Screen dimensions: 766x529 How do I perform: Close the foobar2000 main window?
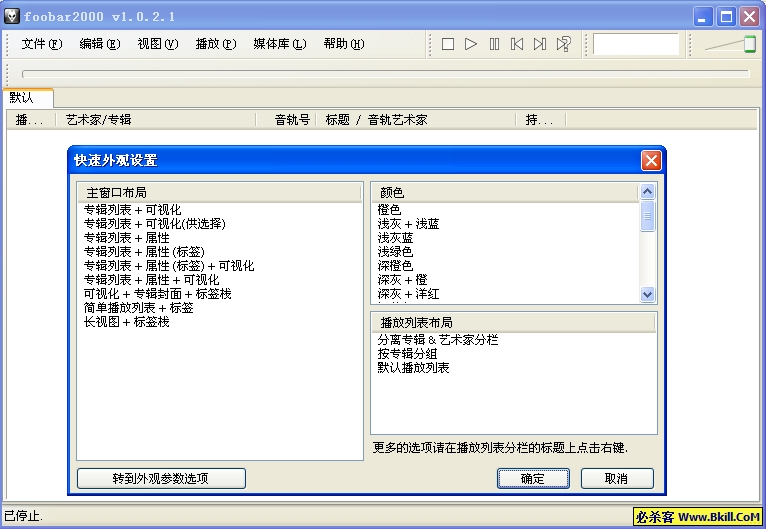749,17
